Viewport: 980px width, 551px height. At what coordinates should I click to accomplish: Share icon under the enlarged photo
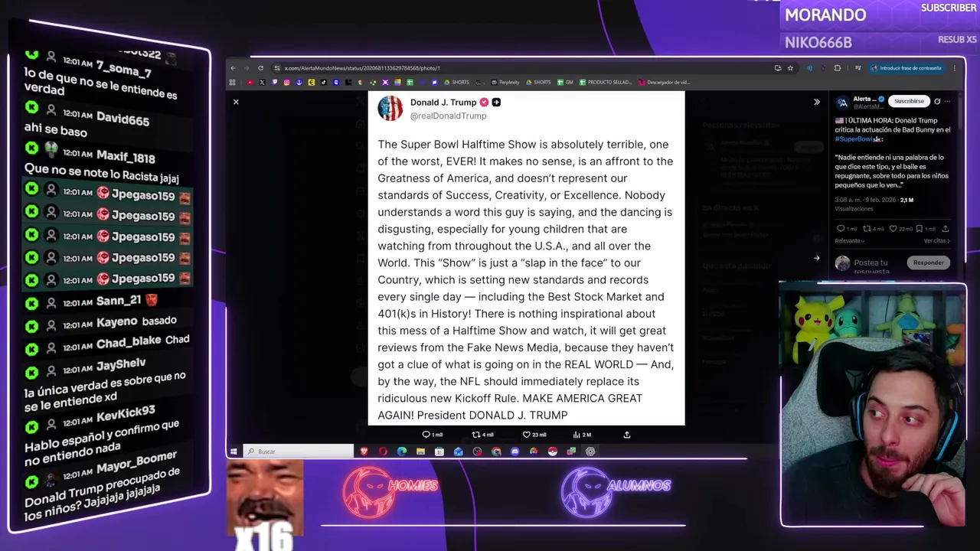pyautogui.click(x=626, y=435)
